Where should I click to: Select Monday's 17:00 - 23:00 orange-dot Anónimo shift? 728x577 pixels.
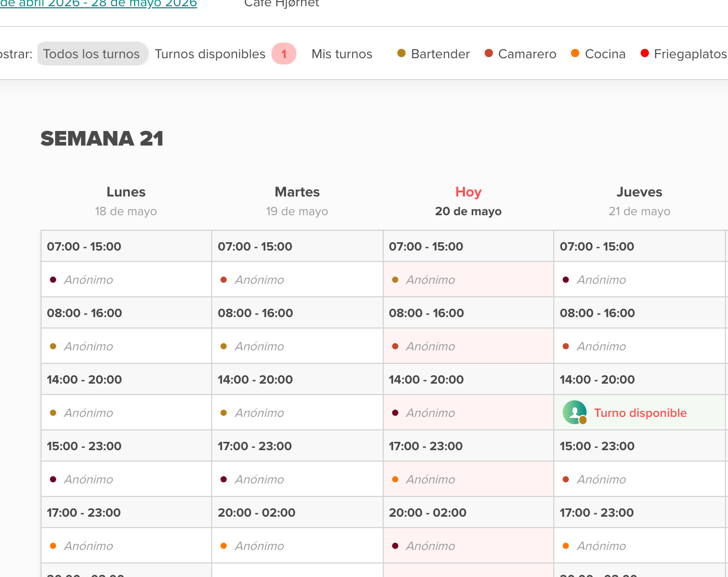126,546
